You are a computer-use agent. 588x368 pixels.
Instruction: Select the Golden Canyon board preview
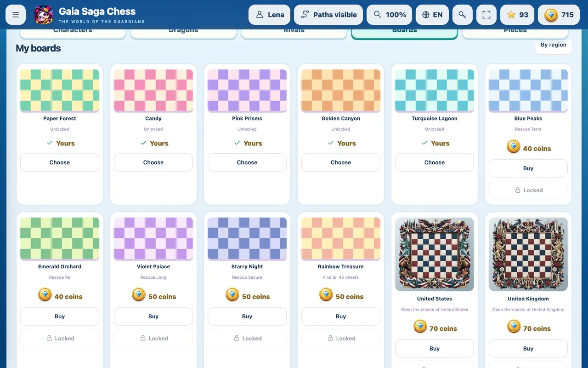click(x=341, y=91)
